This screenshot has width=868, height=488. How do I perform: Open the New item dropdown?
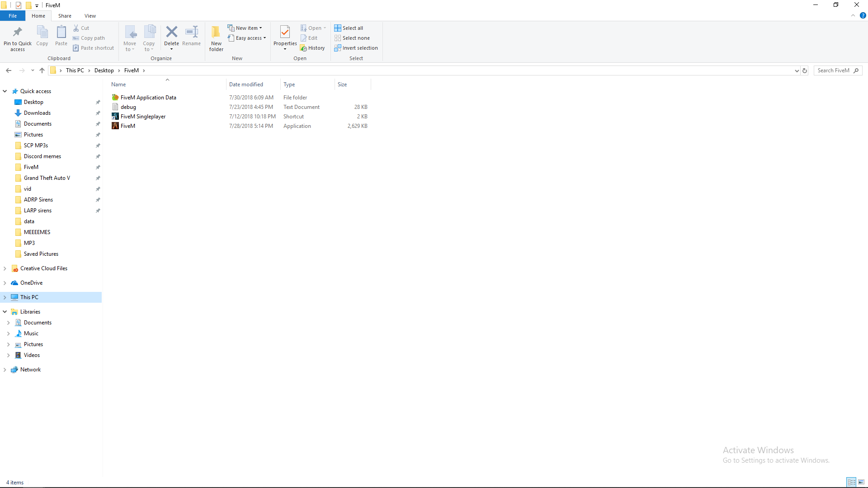click(245, 28)
